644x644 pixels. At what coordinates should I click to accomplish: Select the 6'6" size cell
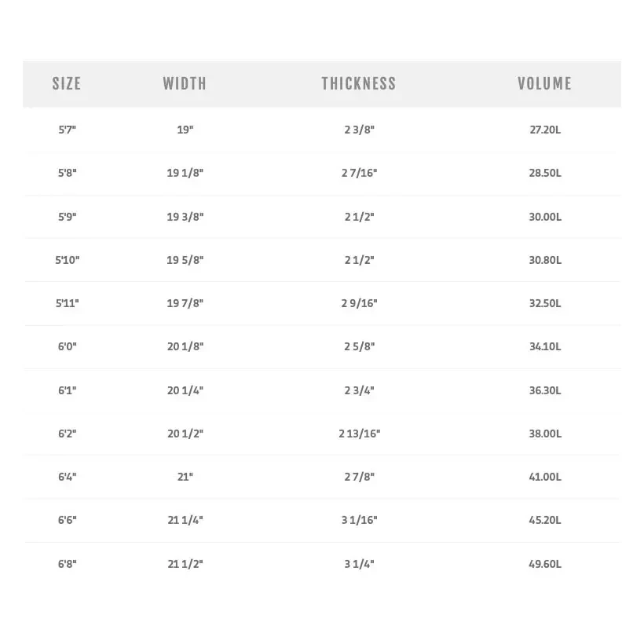[x=67, y=520]
